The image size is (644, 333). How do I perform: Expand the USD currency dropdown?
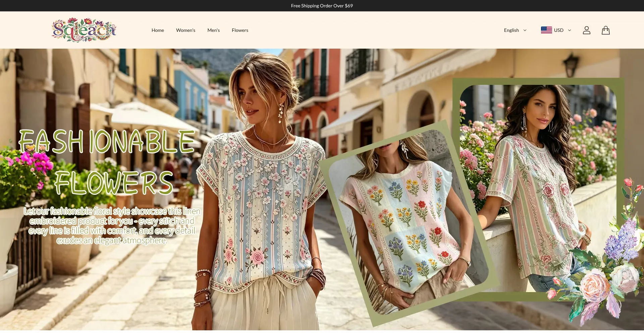click(x=556, y=30)
